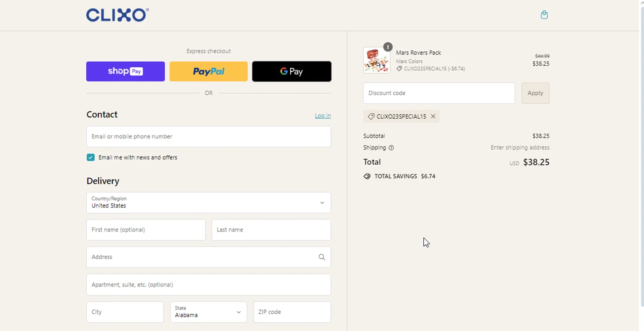The width and height of the screenshot is (644, 331).
Task: Click the address search magnifier icon
Action: click(322, 257)
